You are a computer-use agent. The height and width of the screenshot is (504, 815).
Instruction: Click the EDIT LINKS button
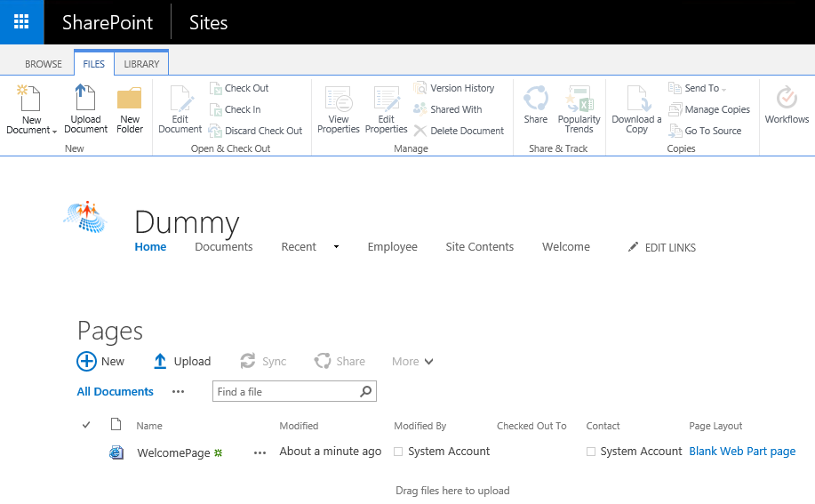pyautogui.click(x=662, y=247)
